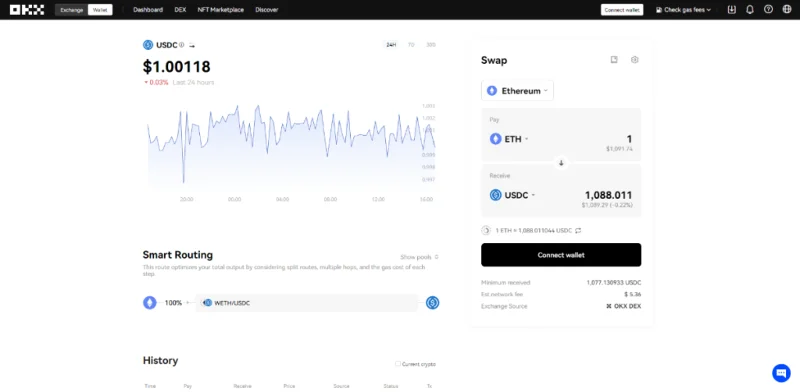Toggle the Current crypto checkbox
Viewport: 800px width, 392px height.
click(398, 364)
